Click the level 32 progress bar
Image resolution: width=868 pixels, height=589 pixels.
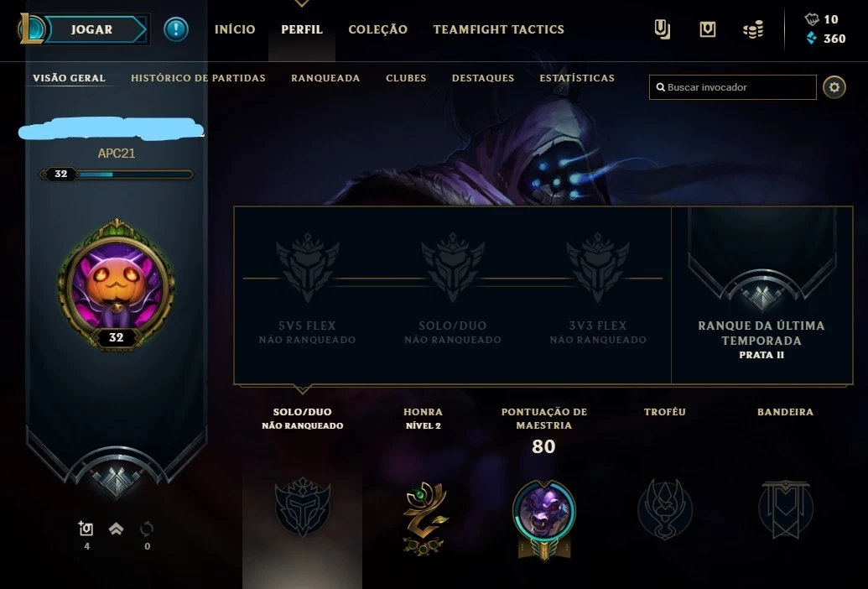117,175
